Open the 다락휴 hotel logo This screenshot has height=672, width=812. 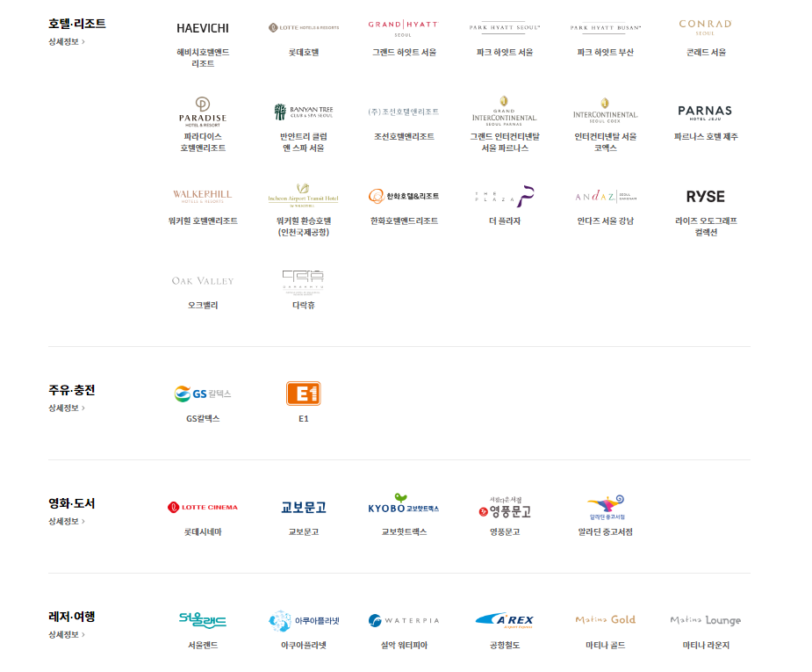[x=304, y=282]
